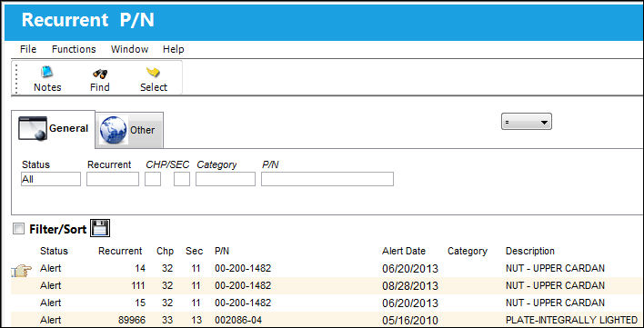Click the alert date 05/16/2010
Screen dimensions: 644x328
410,320
